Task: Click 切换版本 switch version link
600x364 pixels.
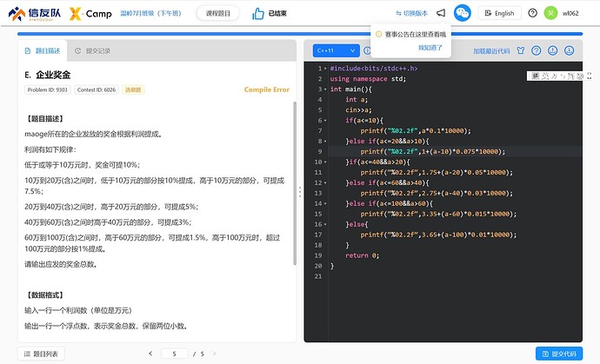Action: pyautogui.click(x=411, y=13)
